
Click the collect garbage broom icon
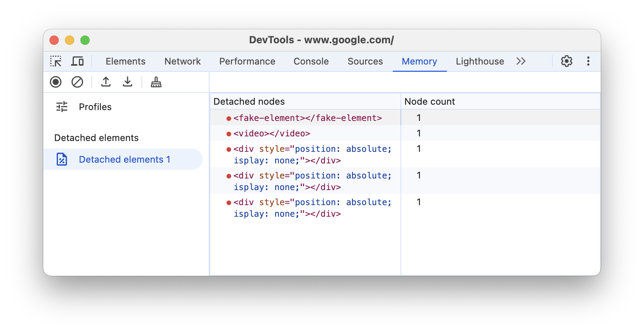tap(156, 82)
